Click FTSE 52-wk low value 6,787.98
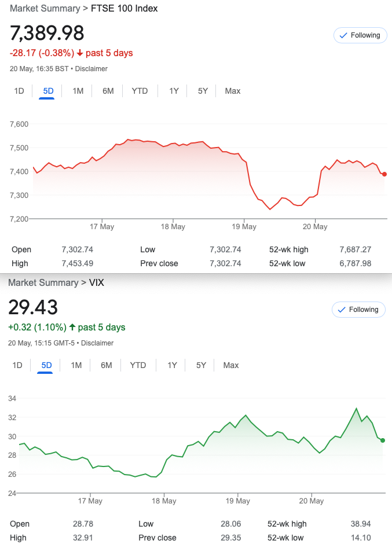 [355, 264]
